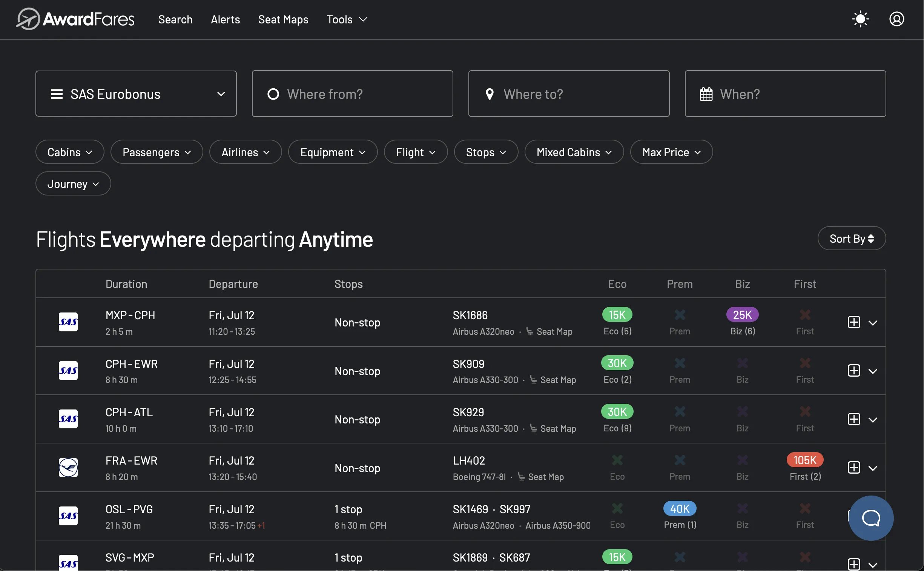Open the Journey filter dropdown
924x571 pixels.
point(73,183)
